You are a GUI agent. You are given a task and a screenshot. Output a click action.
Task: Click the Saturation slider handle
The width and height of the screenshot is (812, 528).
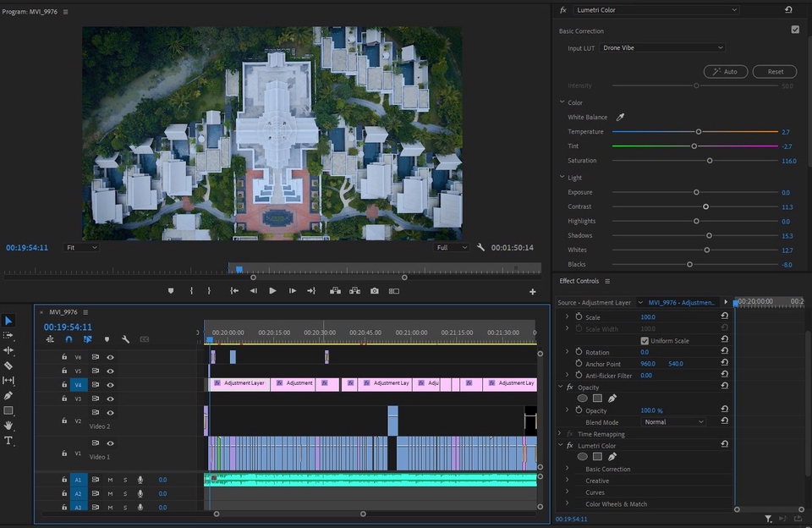tap(710, 161)
